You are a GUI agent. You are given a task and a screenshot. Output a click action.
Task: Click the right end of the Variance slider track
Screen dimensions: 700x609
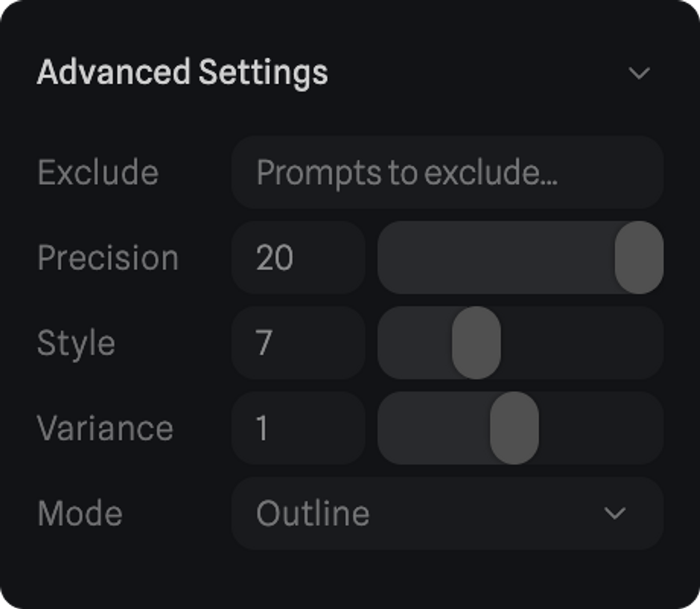click(647, 428)
